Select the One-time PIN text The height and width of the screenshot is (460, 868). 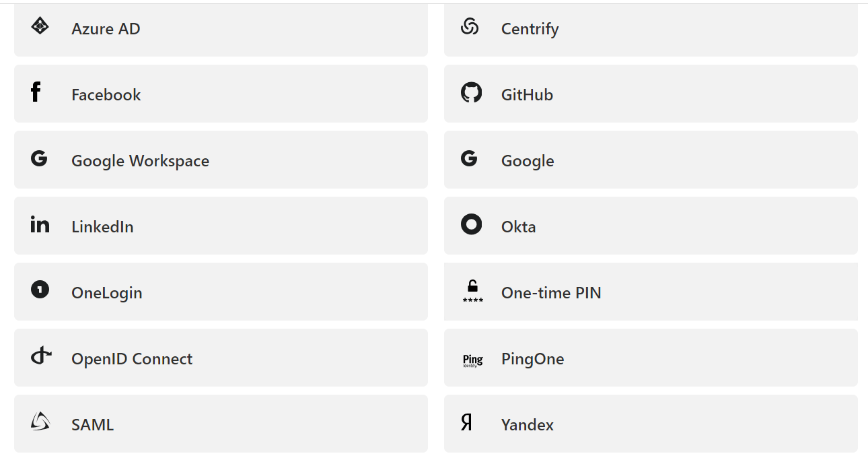tap(551, 293)
